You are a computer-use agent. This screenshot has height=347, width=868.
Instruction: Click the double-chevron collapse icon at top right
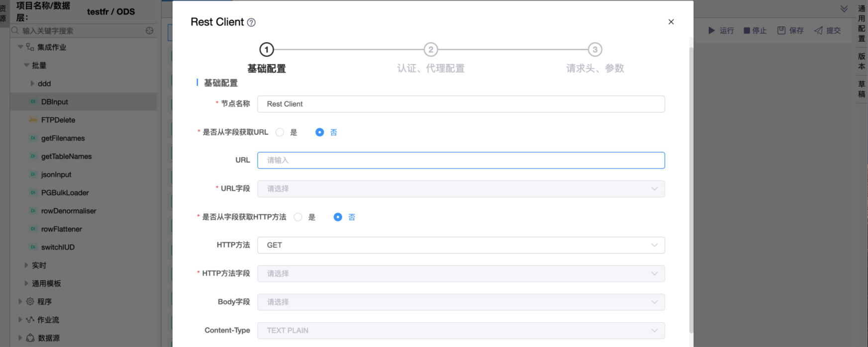[844, 9]
